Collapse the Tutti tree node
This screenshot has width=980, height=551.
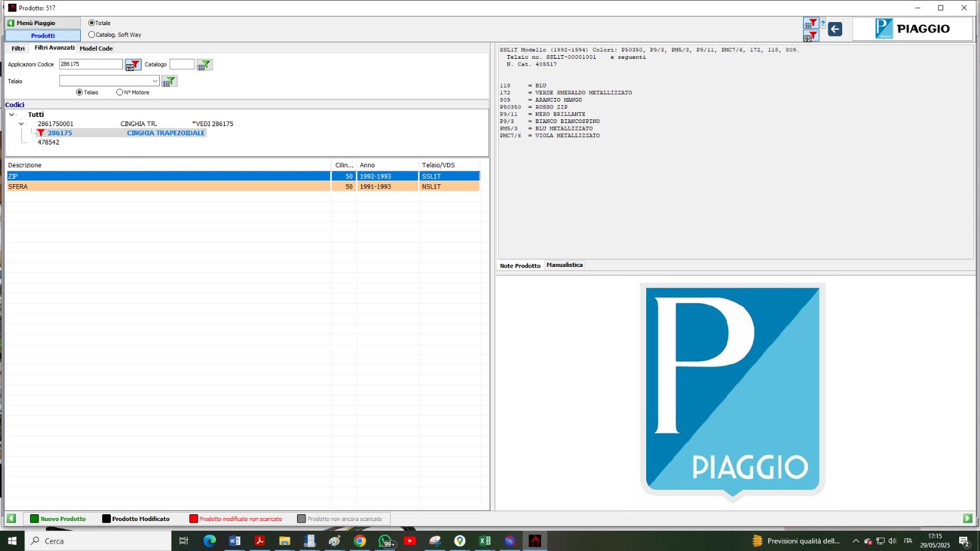point(12,114)
